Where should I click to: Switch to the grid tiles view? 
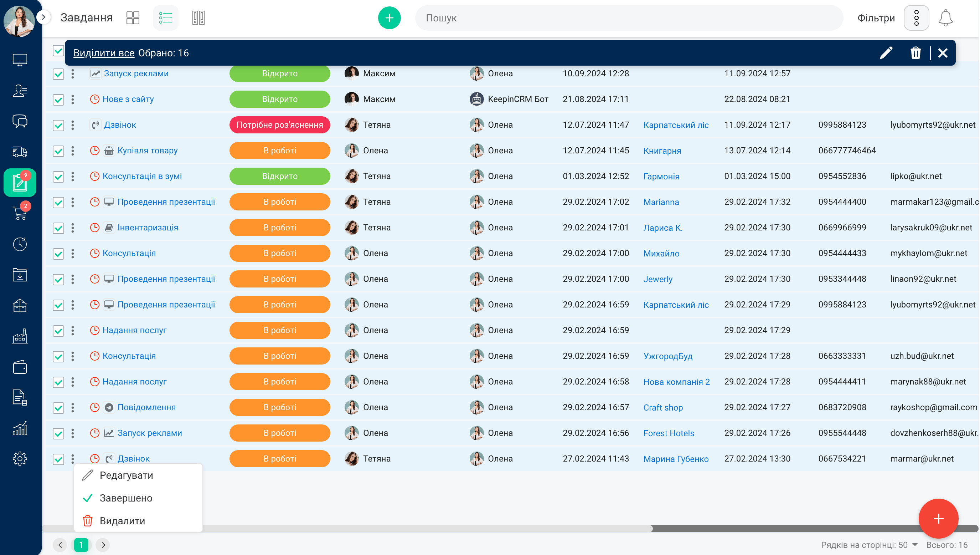click(x=133, y=18)
